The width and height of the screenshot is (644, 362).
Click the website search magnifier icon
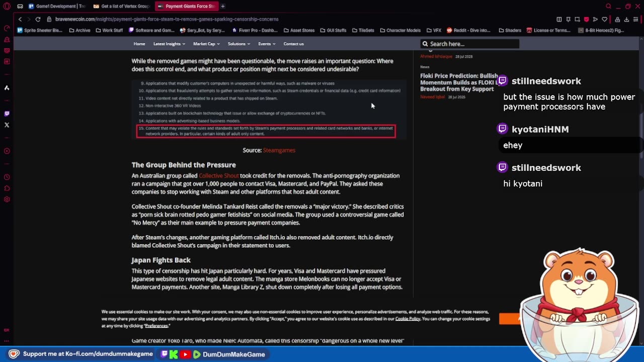click(425, 44)
